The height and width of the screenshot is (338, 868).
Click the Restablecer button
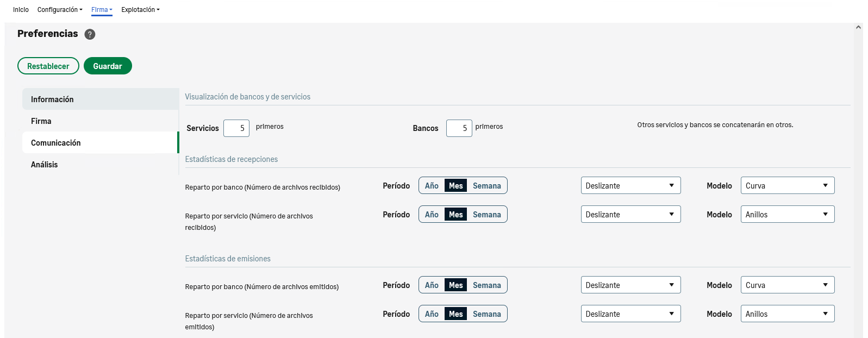pyautogui.click(x=48, y=66)
